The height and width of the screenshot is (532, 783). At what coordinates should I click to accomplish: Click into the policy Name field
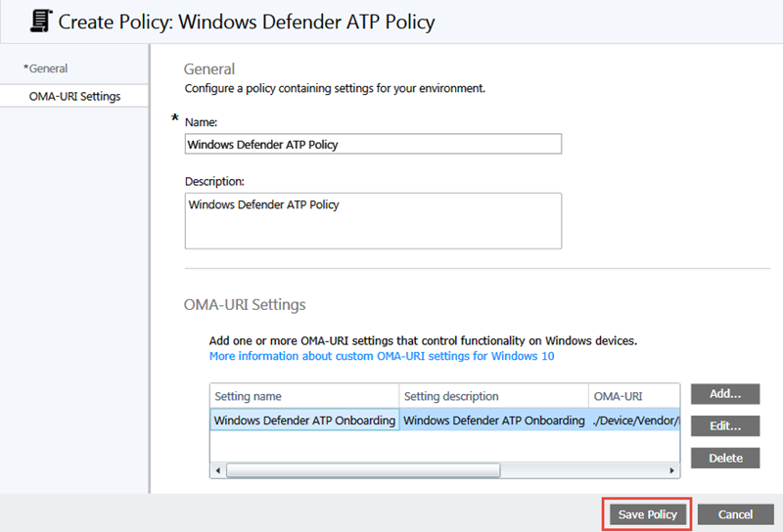(x=373, y=145)
